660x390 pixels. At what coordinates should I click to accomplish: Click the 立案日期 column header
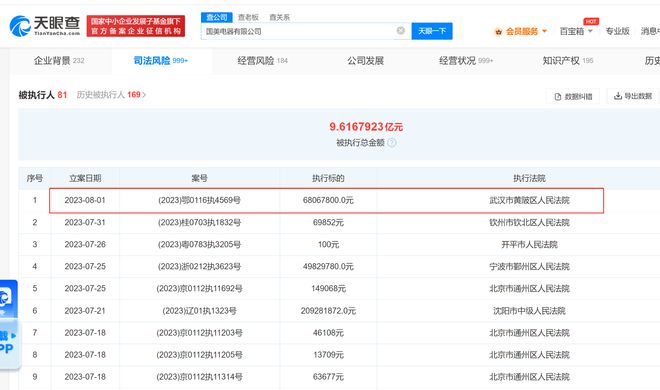pos(85,178)
